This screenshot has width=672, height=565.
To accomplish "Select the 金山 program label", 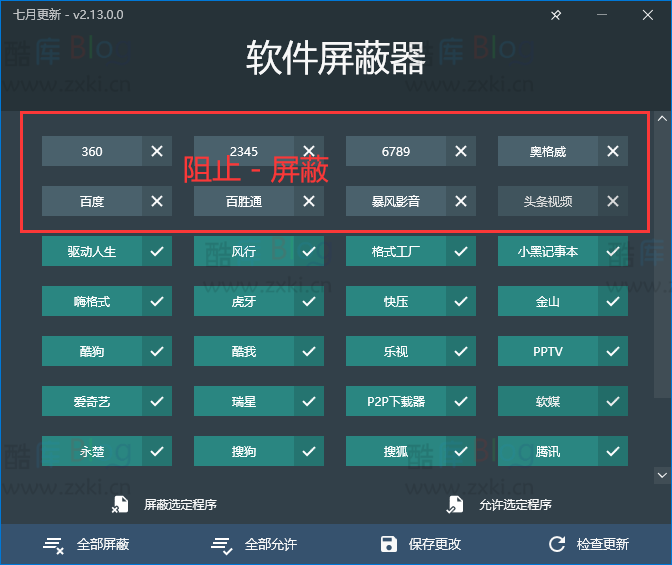I will pyautogui.click(x=548, y=301).
